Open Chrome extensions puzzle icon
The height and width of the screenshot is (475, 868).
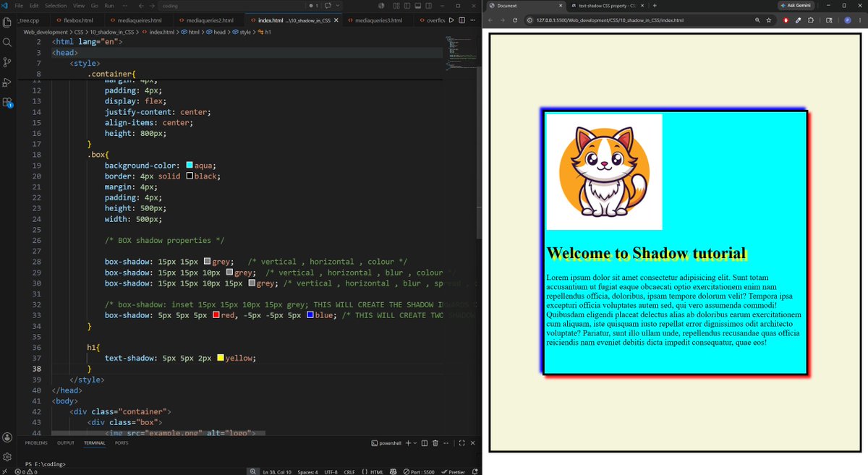coord(810,20)
